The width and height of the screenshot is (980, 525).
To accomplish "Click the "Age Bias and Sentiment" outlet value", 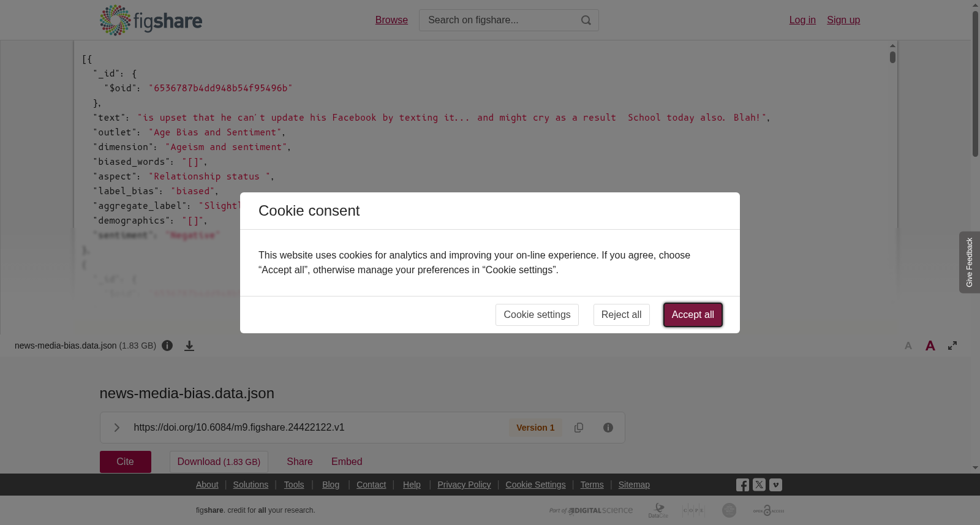I will 215,132.
